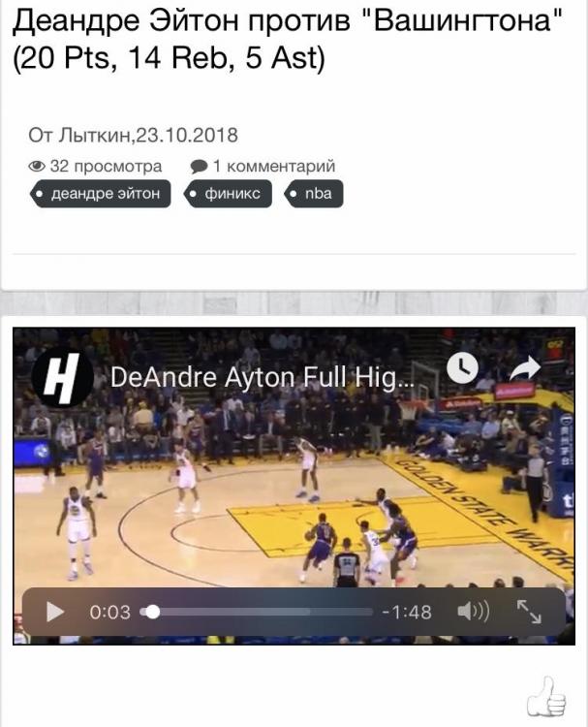Open the 1 комментарий link
The width and height of the screenshot is (588, 727).
[x=274, y=166]
